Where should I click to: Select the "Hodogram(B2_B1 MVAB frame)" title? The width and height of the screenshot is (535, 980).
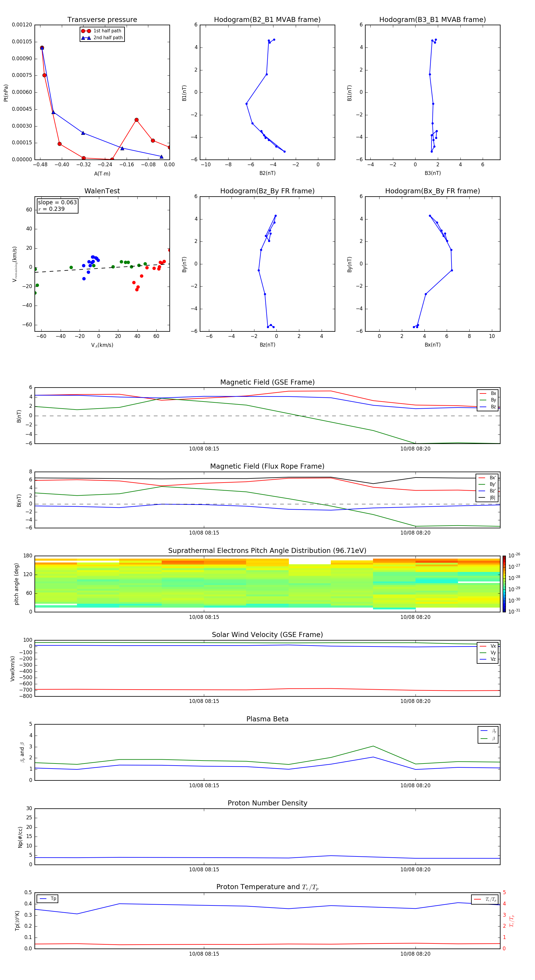tap(267, 19)
